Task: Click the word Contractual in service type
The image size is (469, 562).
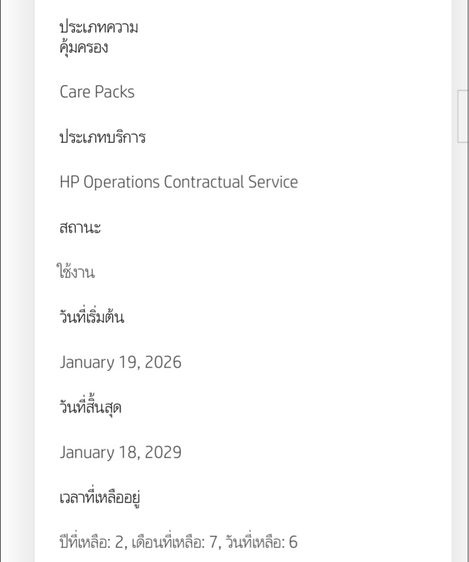Action: [204, 182]
